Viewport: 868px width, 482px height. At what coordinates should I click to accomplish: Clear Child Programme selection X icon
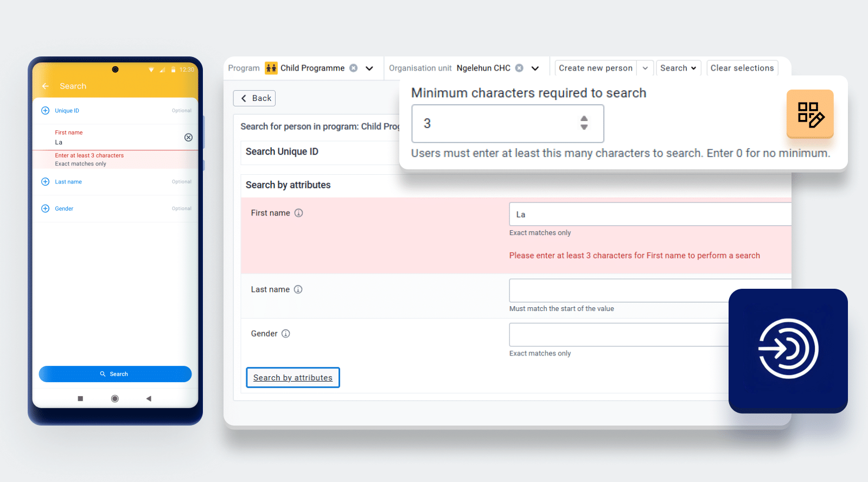354,68
